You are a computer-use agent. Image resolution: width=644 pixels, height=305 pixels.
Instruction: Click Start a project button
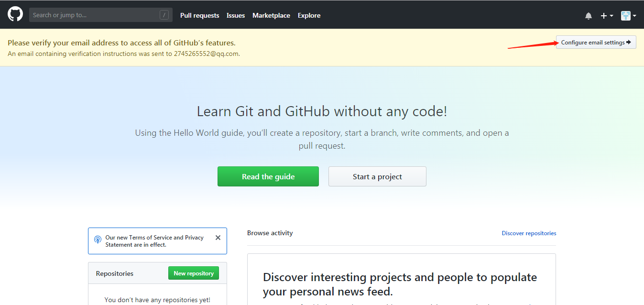tap(377, 176)
